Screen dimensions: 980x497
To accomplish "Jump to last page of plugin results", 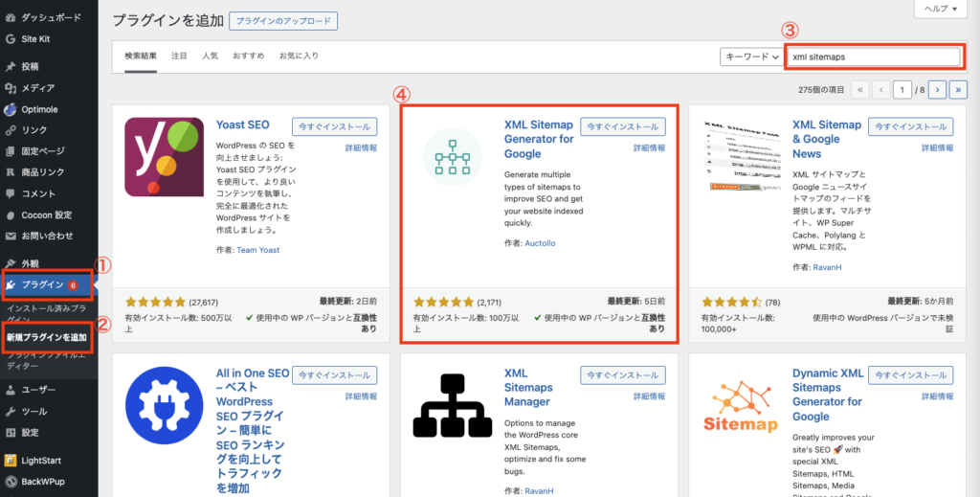I will click(957, 89).
